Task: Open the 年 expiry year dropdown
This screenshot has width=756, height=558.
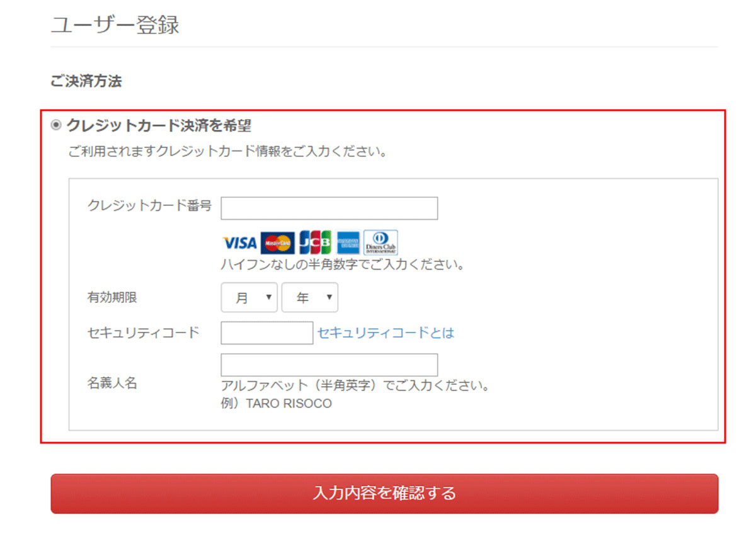Action: tap(310, 298)
